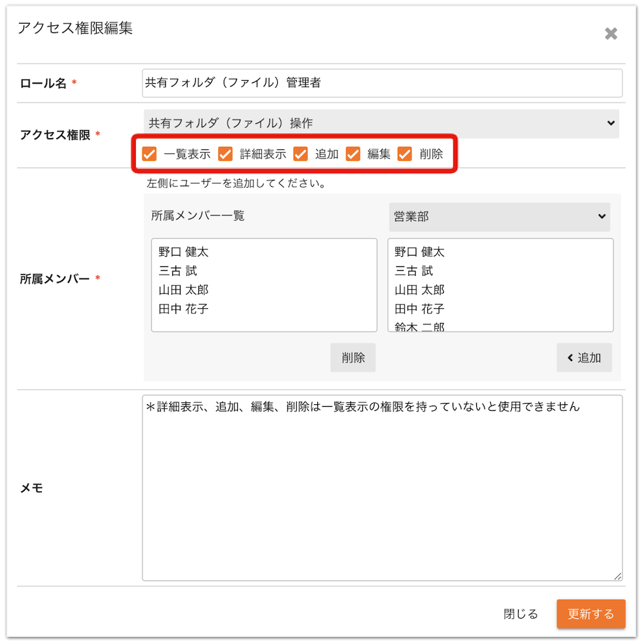Select 鈴木 二郎 in the right list
The height and width of the screenshot is (644, 644).
pyautogui.click(x=420, y=327)
